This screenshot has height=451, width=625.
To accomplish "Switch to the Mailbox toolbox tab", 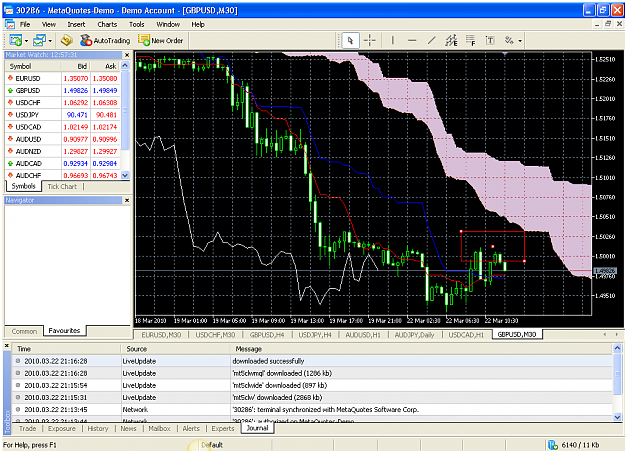I will click(159, 429).
